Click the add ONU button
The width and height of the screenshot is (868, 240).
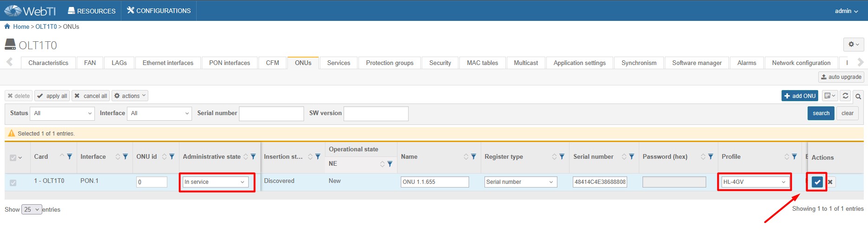(799, 96)
